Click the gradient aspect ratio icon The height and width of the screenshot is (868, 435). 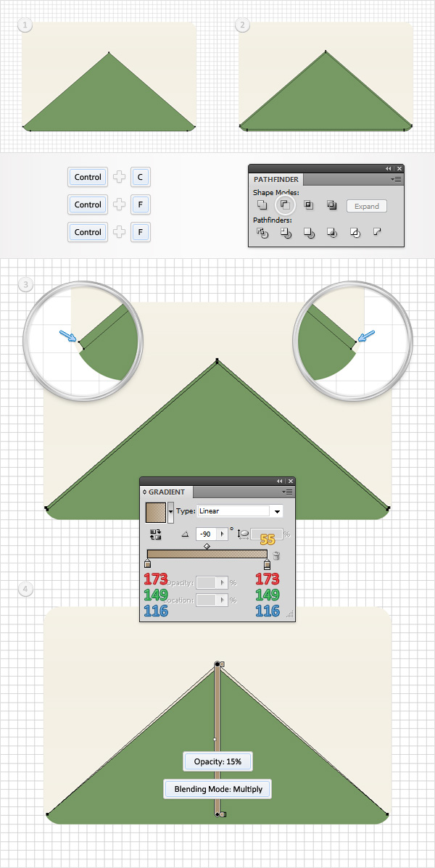[243, 534]
